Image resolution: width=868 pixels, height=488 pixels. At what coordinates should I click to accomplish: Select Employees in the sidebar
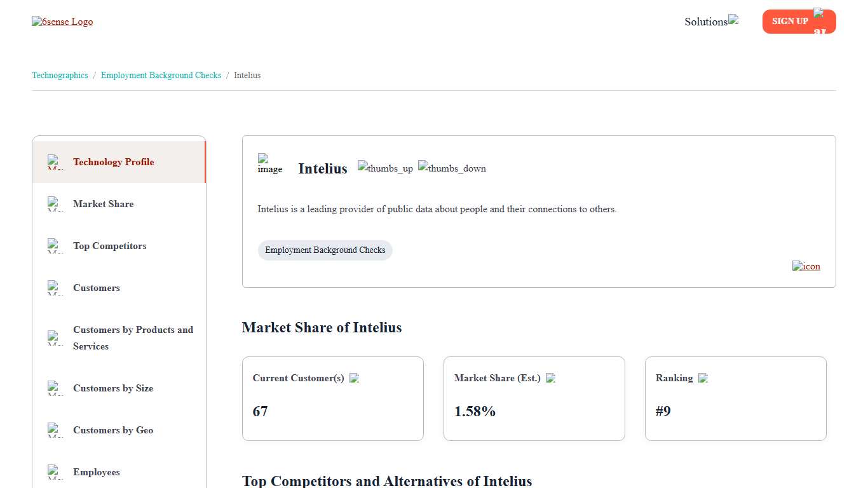(97, 472)
